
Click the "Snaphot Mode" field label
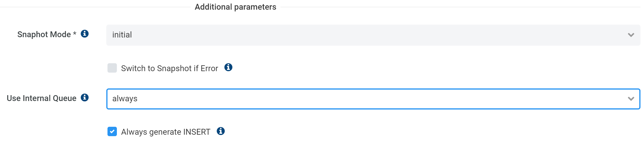point(44,35)
